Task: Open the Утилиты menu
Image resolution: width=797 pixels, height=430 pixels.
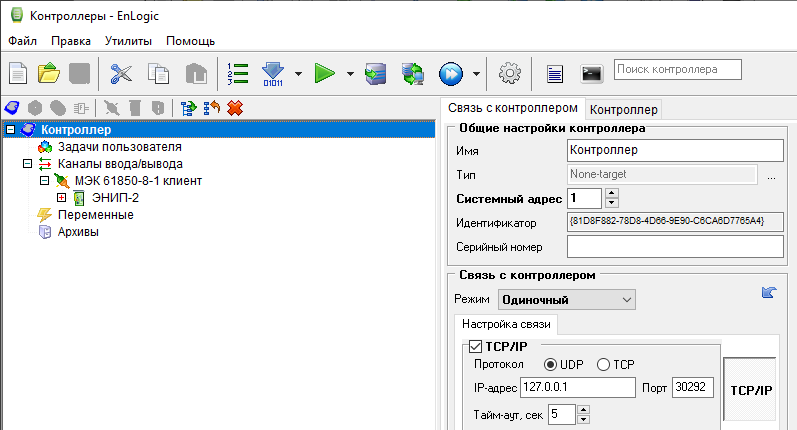Action: click(x=128, y=41)
